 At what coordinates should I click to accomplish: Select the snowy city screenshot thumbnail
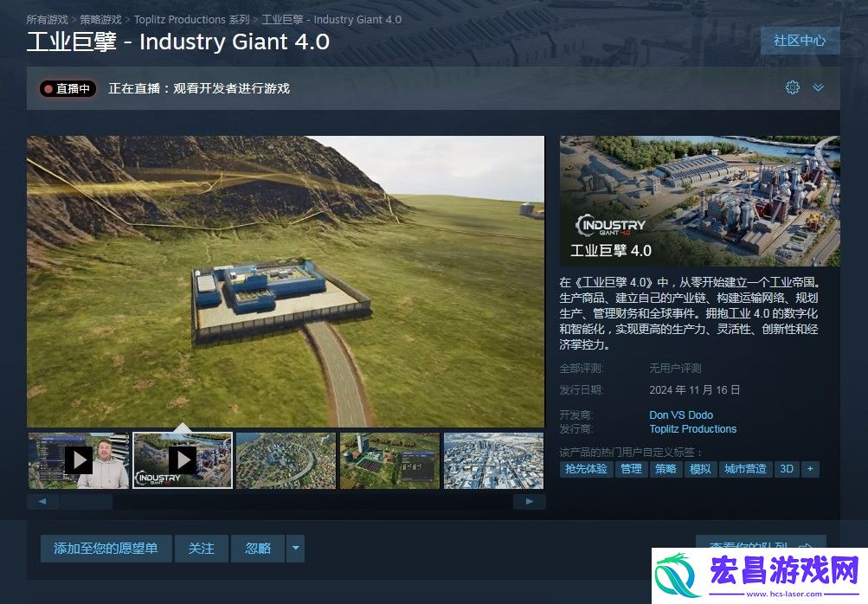coord(493,460)
